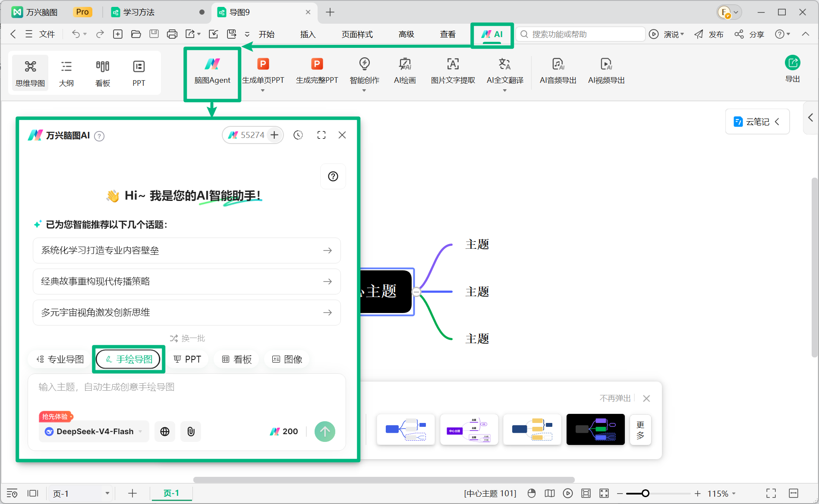This screenshot has width=819, height=504.
Task: Choose 图像 generation mode
Action: click(x=287, y=359)
